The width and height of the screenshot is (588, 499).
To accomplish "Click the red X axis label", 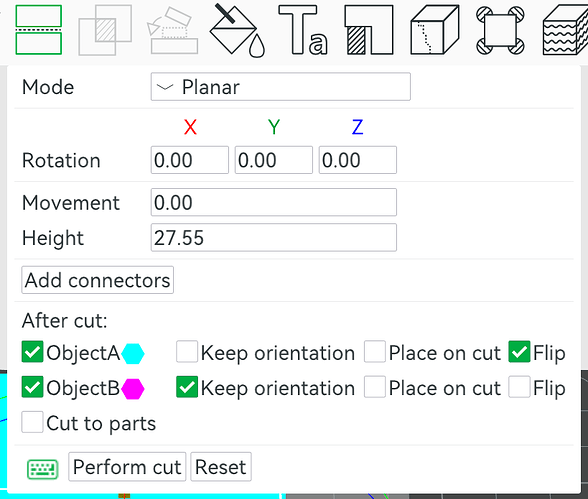I will pos(190,127).
